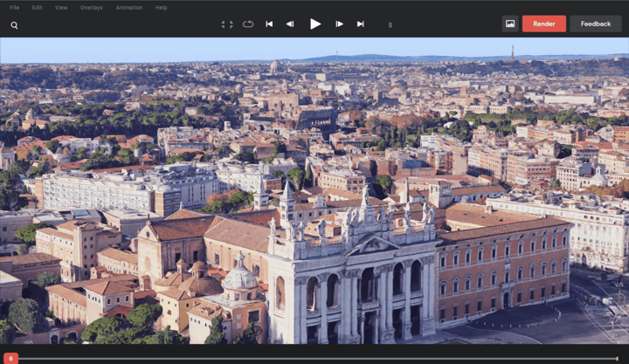
Task: Step forward one frame
Action: [339, 24]
